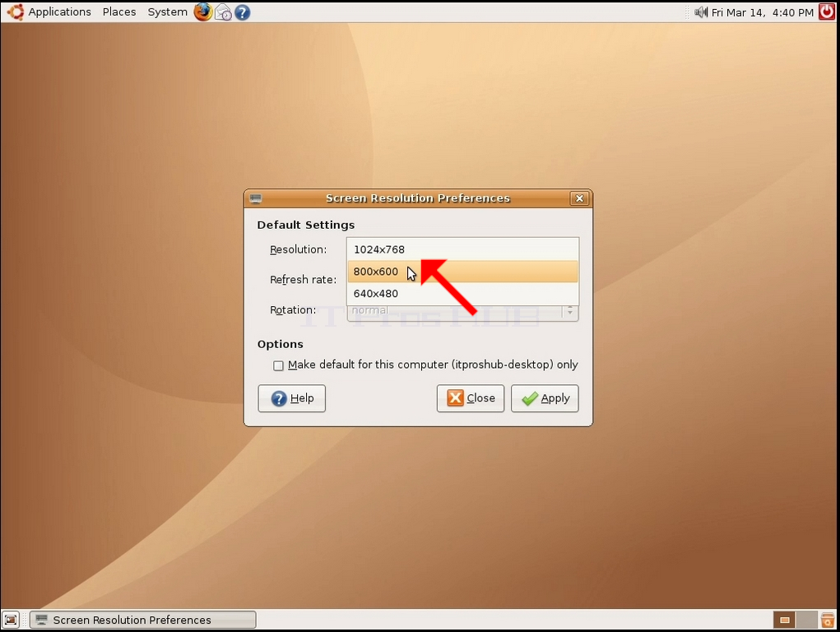Image resolution: width=840 pixels, height=632 pixels.
Task: Expand the Rotation dropdown
Action: pyautogui.click(x=463, y=310)
